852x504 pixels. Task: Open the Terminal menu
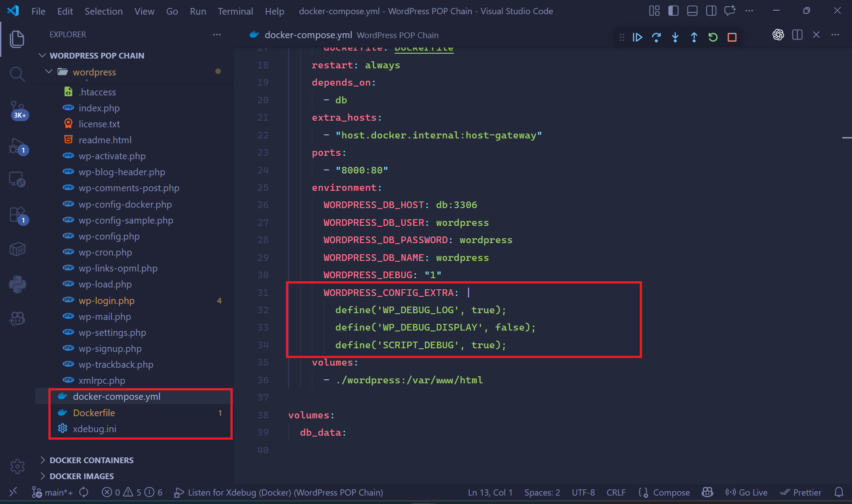pyautogui.click(x=235, y=11)
